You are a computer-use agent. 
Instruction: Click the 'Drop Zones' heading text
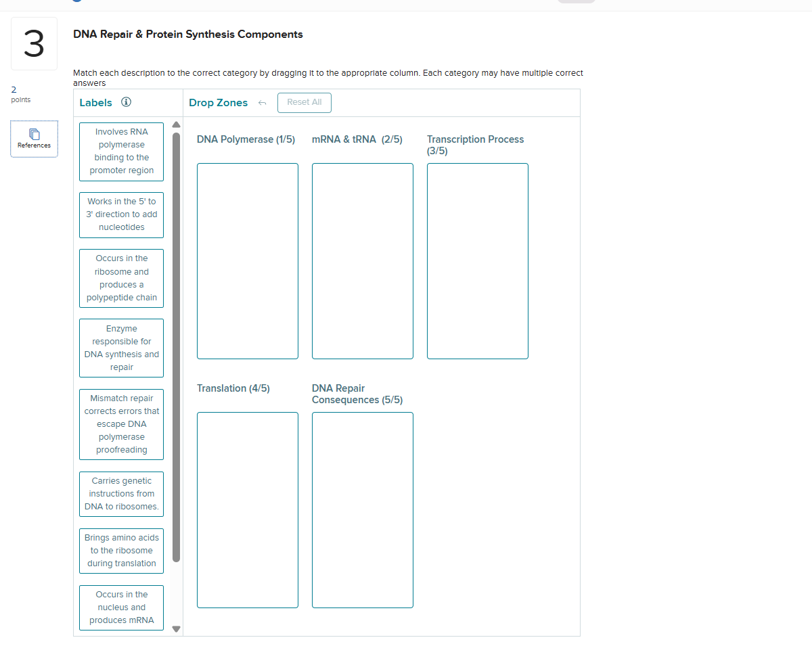[219, 103]
